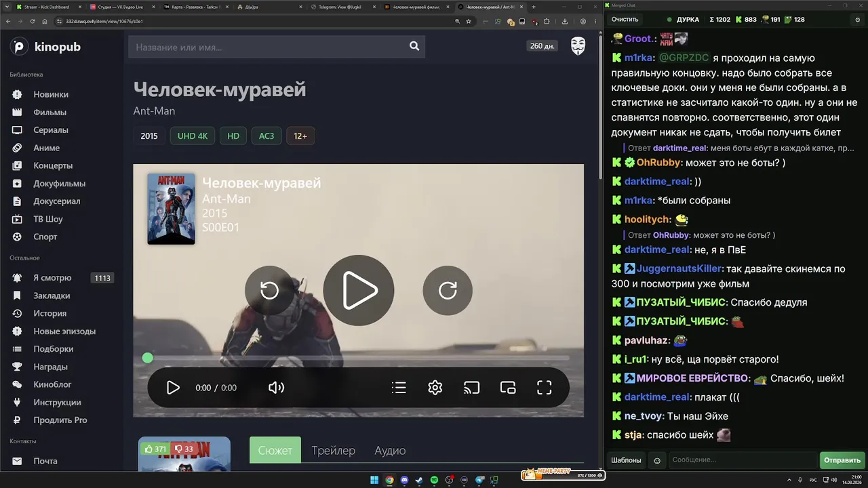Rewind using the skip-back circular button
Image resolution: width=868 pixels, height=488 pixels.
pos(270,290)
